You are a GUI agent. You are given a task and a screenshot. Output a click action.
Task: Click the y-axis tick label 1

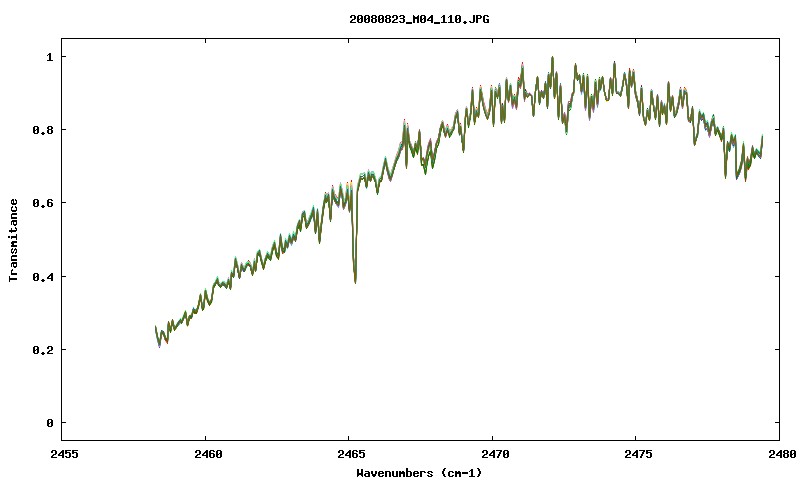tap(49, 57)
